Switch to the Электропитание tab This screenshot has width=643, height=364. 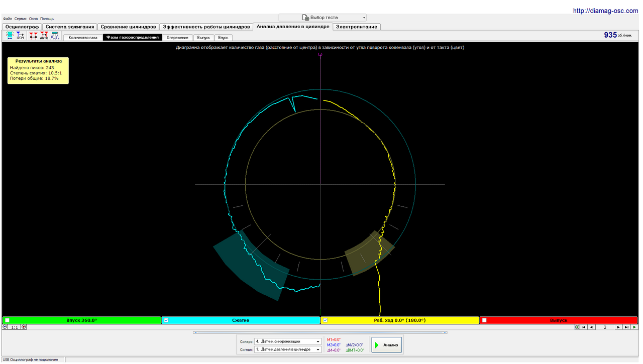pos(357,27)
